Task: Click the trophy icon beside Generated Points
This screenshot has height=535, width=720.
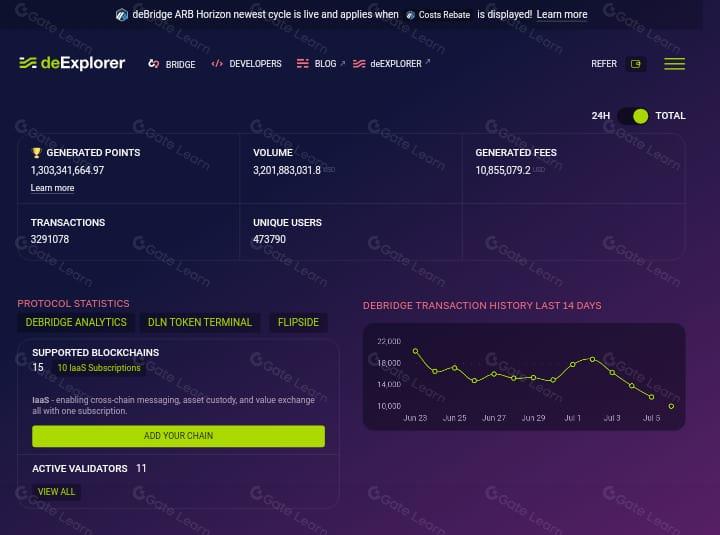Action: point(36,152)
